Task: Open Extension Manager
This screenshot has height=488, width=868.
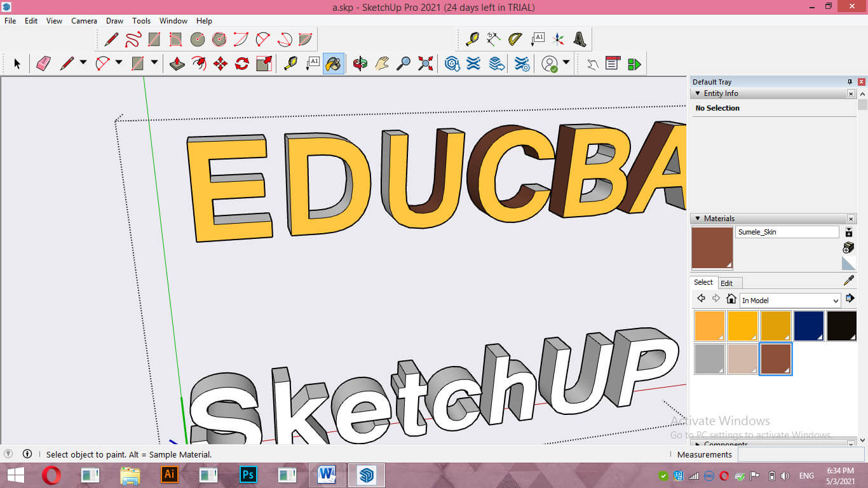Action: [522, 64]
